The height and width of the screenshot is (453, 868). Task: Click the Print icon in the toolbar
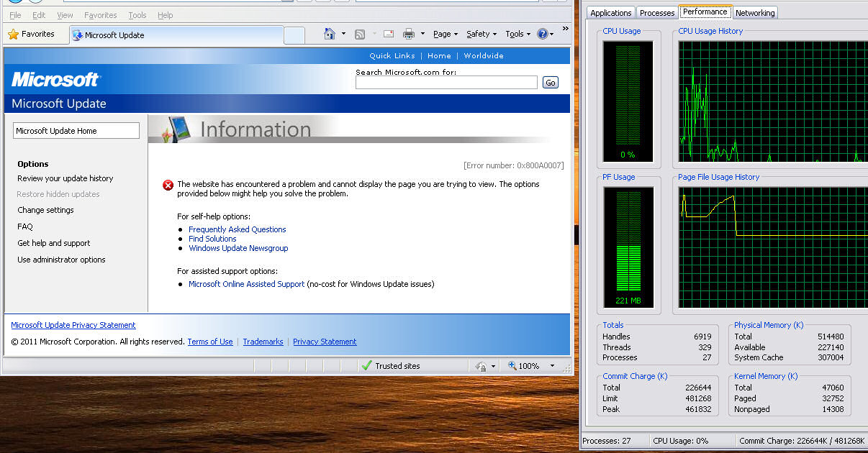pyautogui.click(x=409, y=34)
